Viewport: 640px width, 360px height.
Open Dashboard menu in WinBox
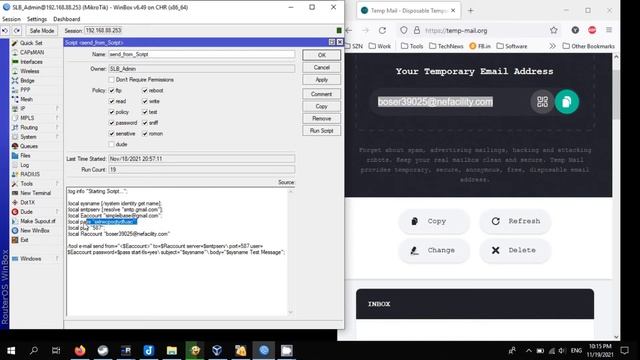[x=67, y=19]
